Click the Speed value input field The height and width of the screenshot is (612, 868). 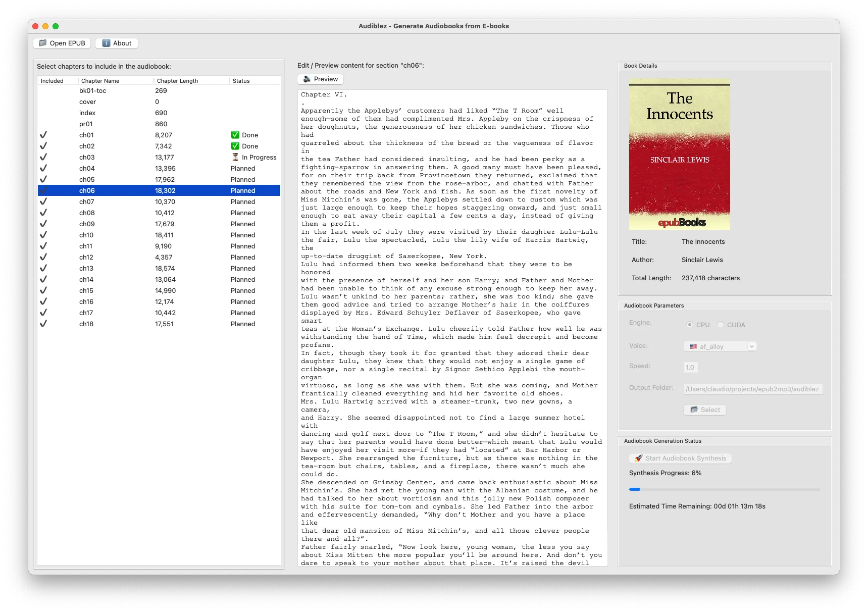[x=691, y=367]
